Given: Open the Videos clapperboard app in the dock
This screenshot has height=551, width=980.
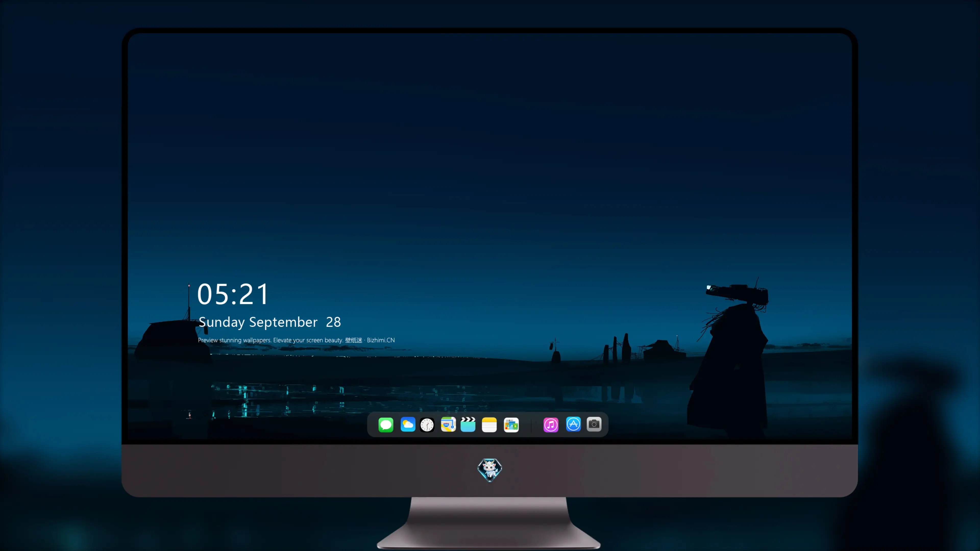Looking at the screenshot, I should click(468, 424).
